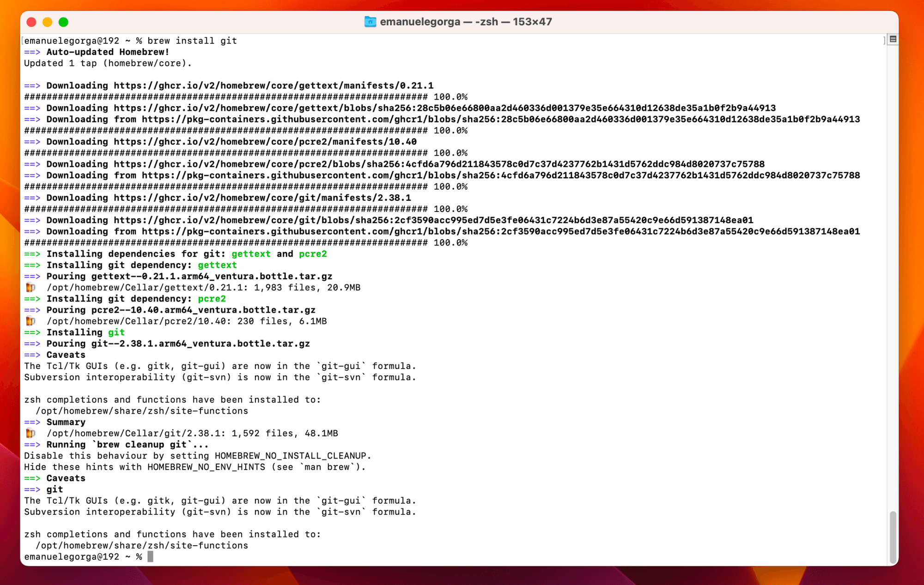Click the cursor block at the final prompt
The width and height of the screenshot is (924, 585).
click(150, 557)
